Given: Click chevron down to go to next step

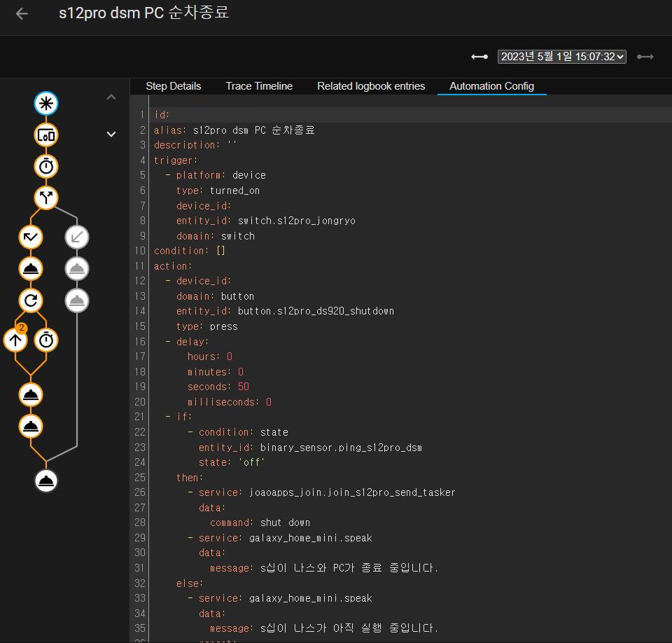Looking at the screenshot, I should 111,134.
